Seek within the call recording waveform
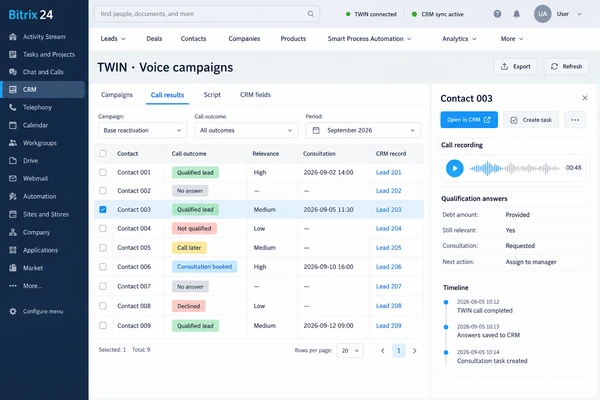The width and height of the screenshot is (600, 400). (515, 168)
